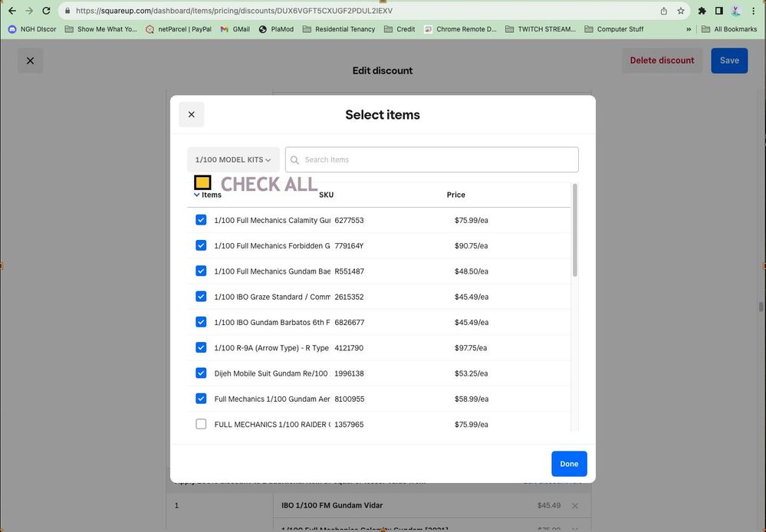This screenshot has height=532, width=766.
Task: Expand the bookmarks overflow chevron
Action: [x=688, y=29]
